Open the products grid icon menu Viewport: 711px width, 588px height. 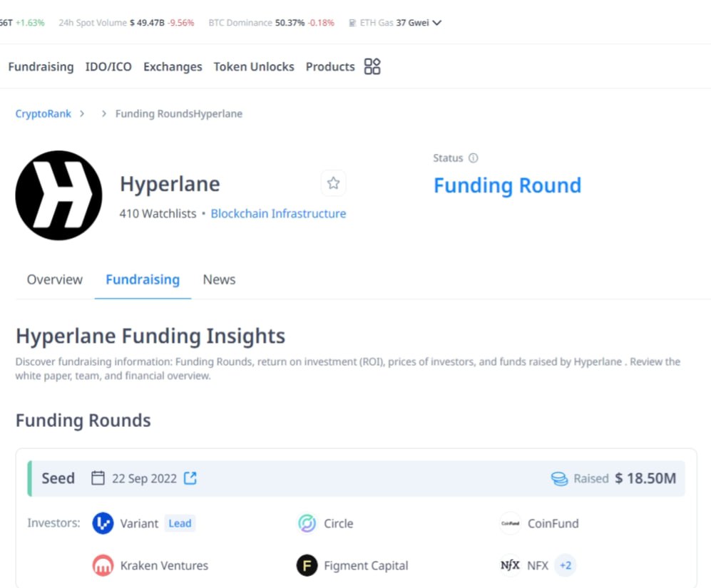point(372,66)
